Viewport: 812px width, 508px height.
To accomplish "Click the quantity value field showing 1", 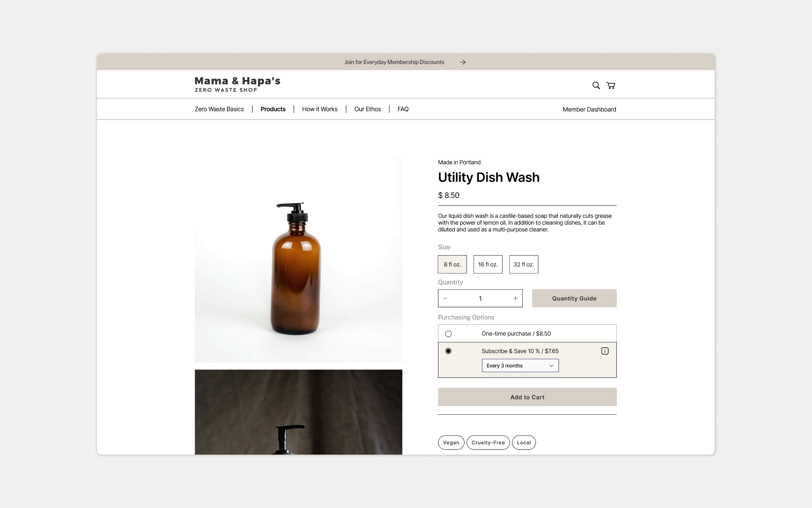I will pyautogui.click(x=480, y=298).
